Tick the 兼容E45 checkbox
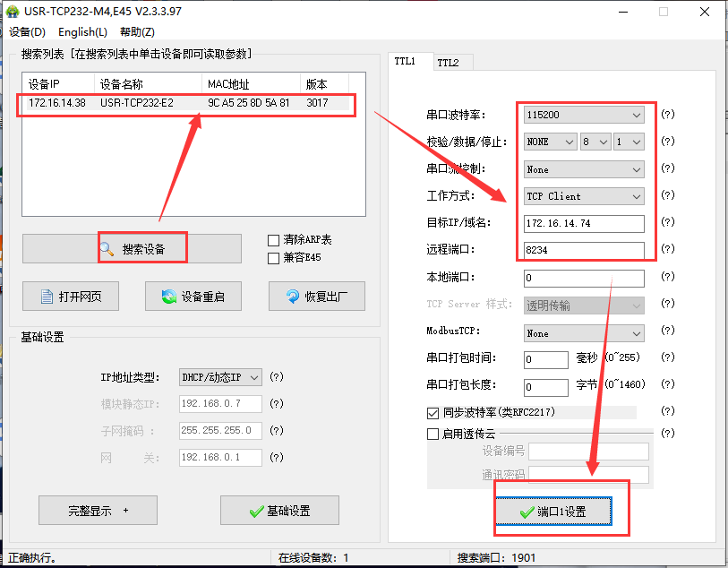Image resolution: width=728 pixels, height=568 pixels. tap(274, 258)
